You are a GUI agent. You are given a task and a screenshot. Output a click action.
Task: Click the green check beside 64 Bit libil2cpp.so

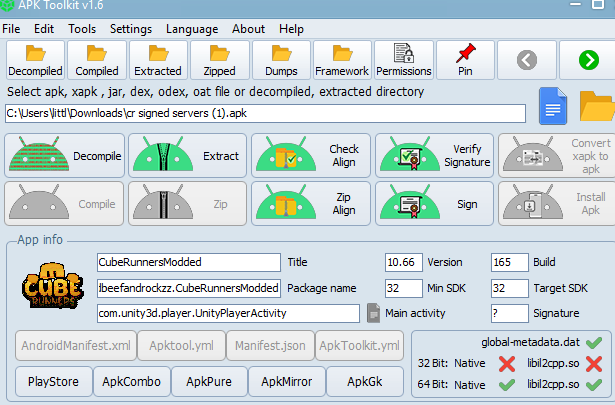point(594,385)
